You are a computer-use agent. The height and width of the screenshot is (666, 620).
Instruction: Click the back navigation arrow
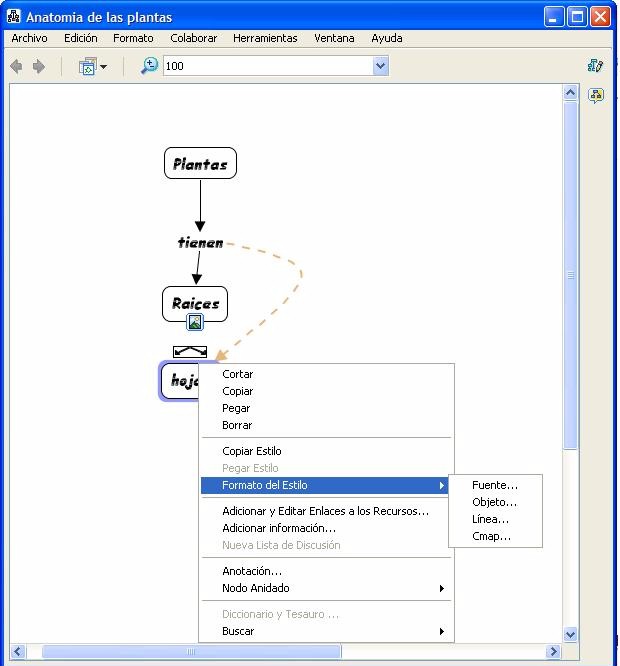click(x=16, y=66)
